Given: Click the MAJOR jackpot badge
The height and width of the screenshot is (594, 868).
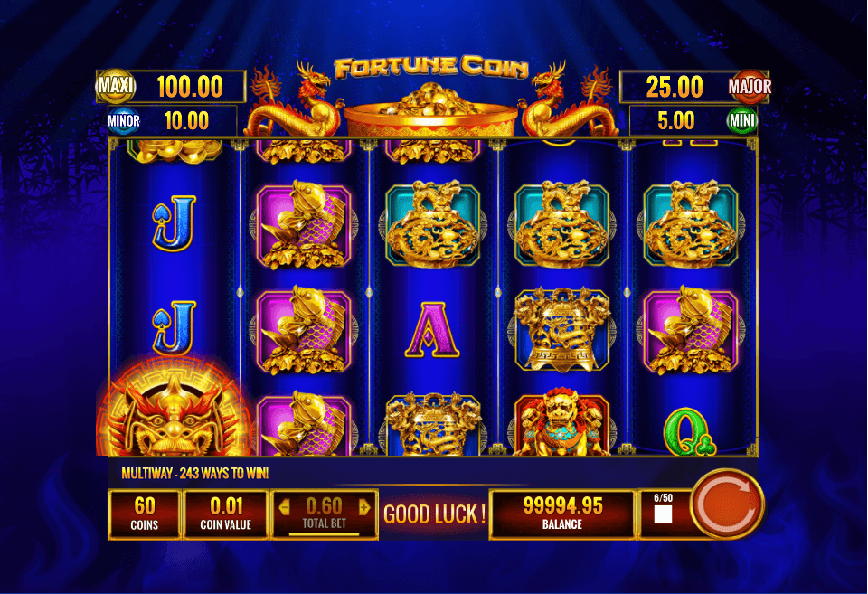Looking at the screenshot, I should coord(750,87).
